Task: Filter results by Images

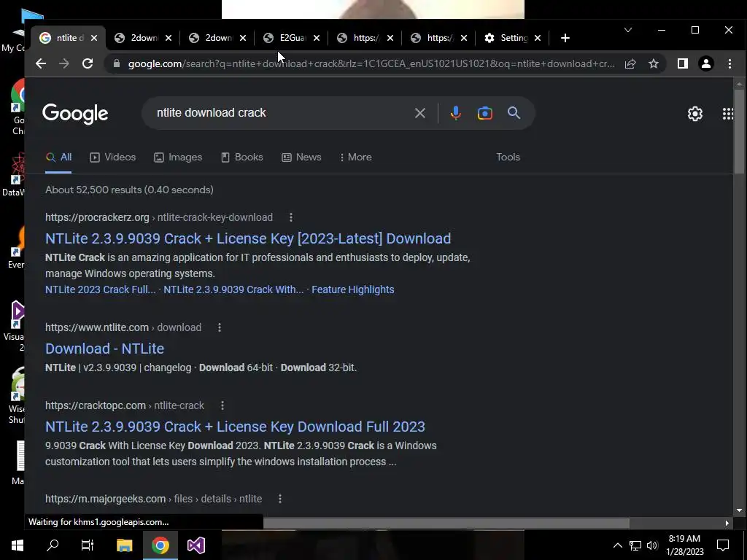Action: (x=178, y=157)
